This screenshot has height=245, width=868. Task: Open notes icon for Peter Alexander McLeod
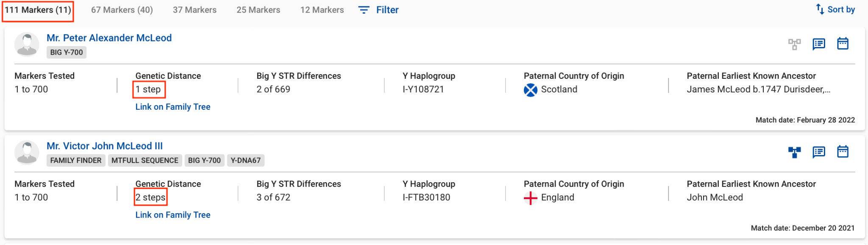[x=818, y=44]
